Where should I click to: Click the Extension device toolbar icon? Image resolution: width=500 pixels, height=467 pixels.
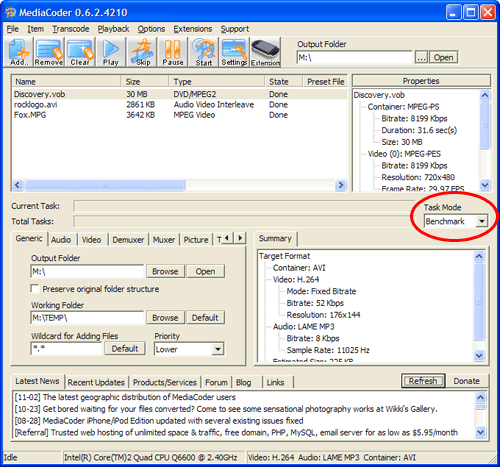click(x=265, y=52)
